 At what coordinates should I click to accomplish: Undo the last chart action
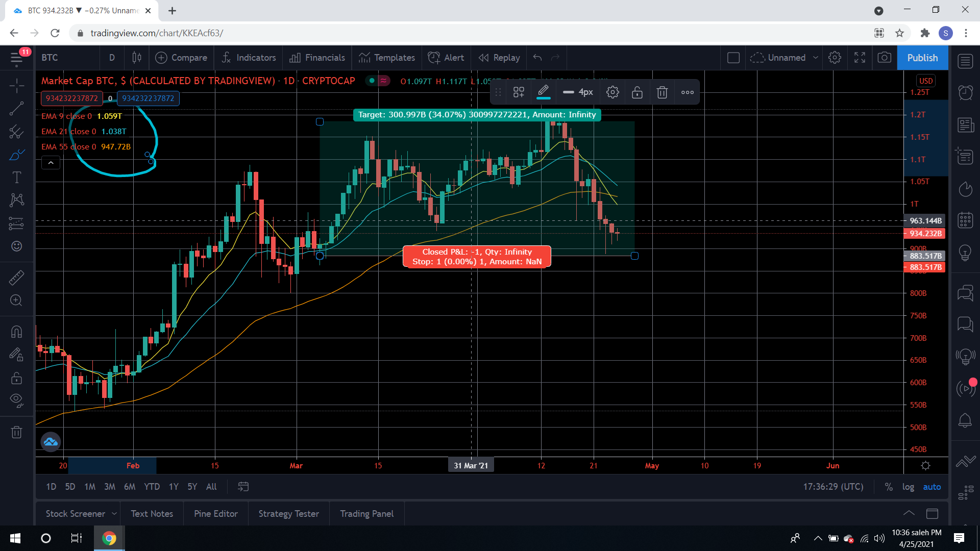(537, 58)
